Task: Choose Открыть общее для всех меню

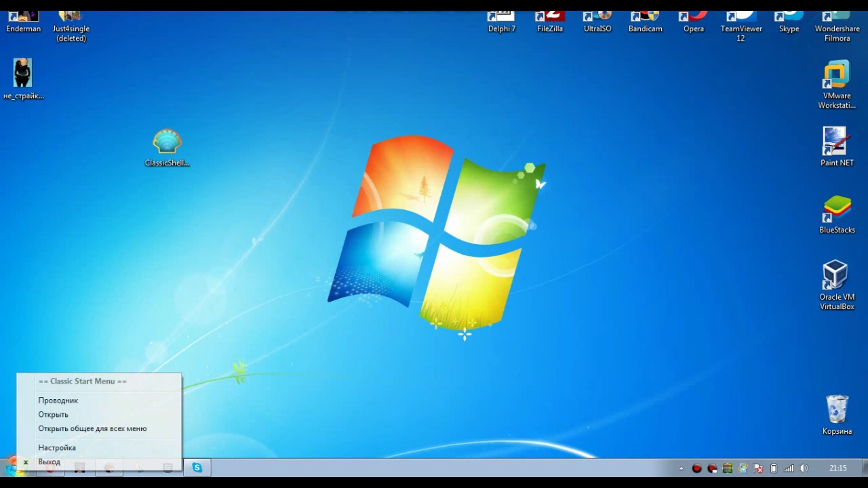Action: 99,429
